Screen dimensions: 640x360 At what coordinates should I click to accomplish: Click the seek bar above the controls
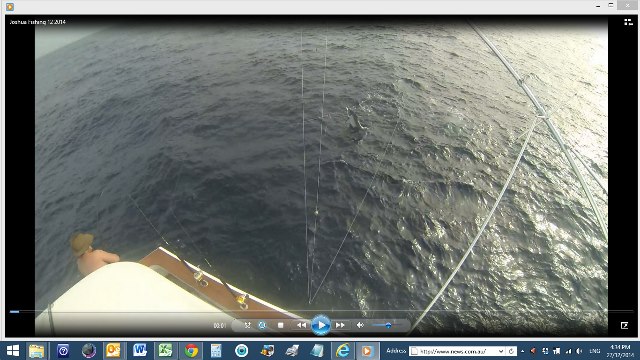(321, 311)
